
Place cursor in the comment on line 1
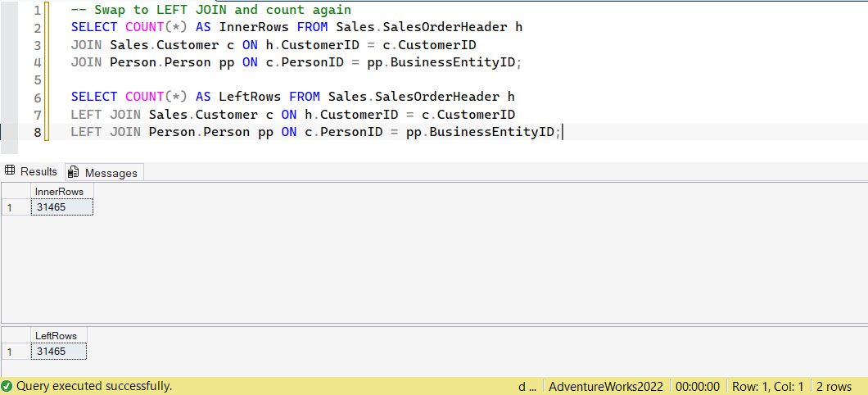(x=211, y=10)
